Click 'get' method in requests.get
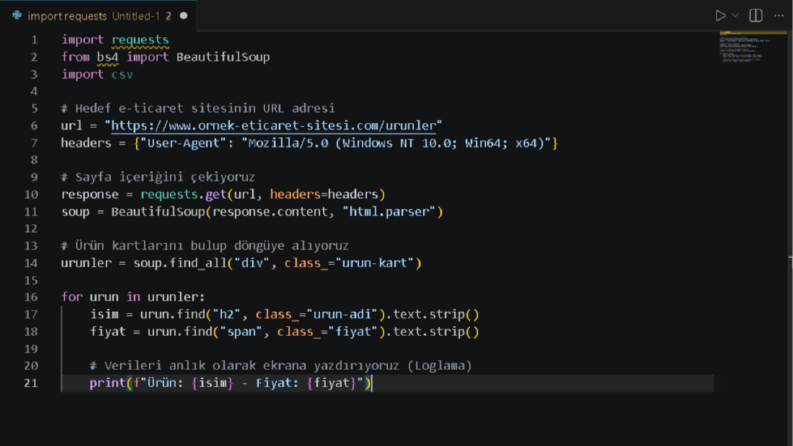The height and width of the screenshot is (446, 793). coord(216,194)
